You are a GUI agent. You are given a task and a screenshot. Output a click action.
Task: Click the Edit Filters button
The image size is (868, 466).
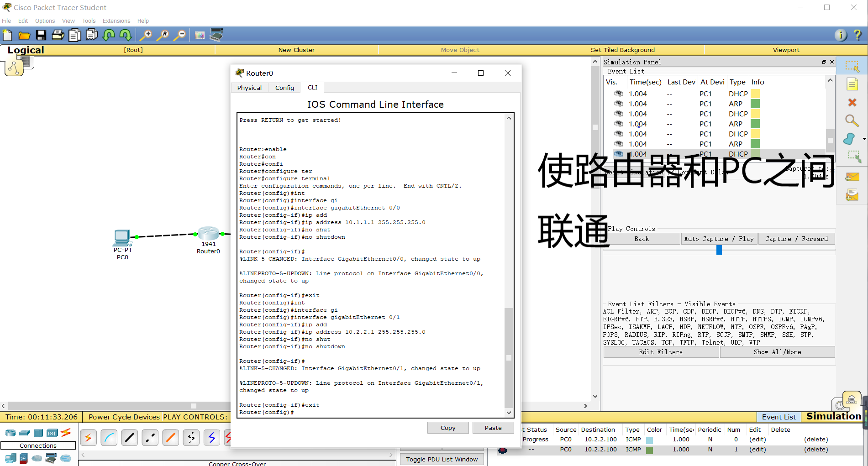[x=661, y=352]
